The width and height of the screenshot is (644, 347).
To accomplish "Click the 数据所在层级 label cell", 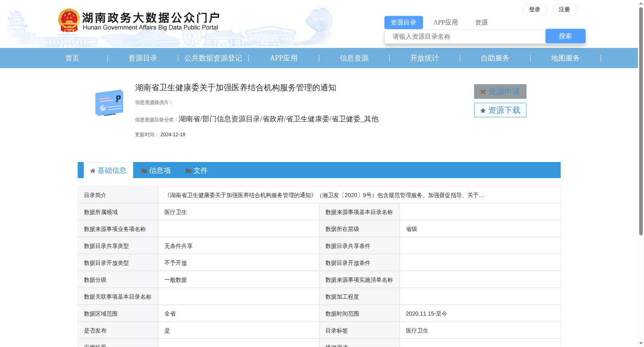I will coord(359,229).
